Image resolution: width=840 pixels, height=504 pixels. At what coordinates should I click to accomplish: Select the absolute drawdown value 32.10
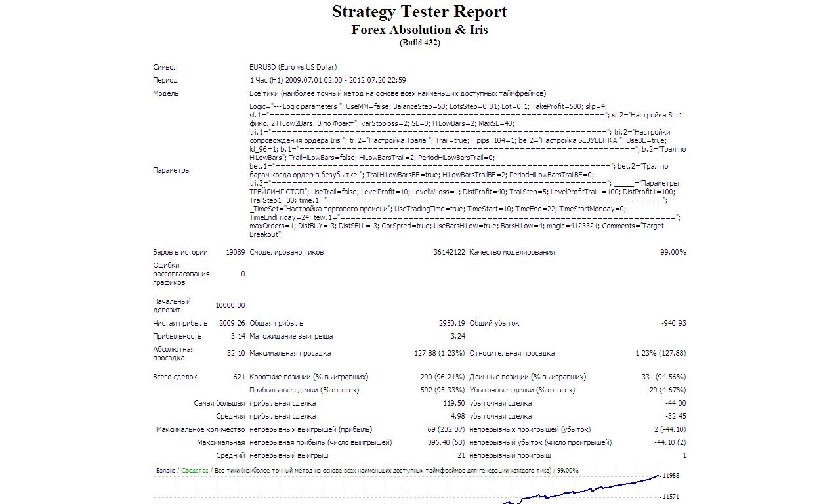[x=236, y=353]
